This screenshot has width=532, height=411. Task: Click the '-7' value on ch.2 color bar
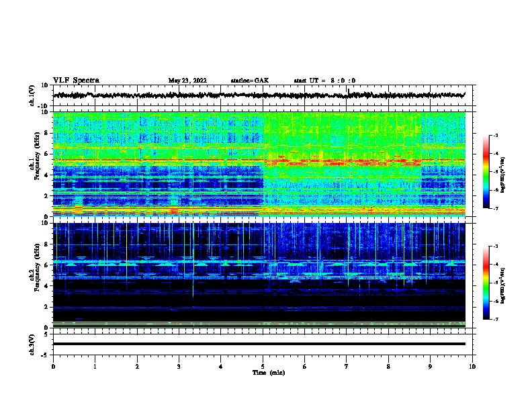(496, 320)
